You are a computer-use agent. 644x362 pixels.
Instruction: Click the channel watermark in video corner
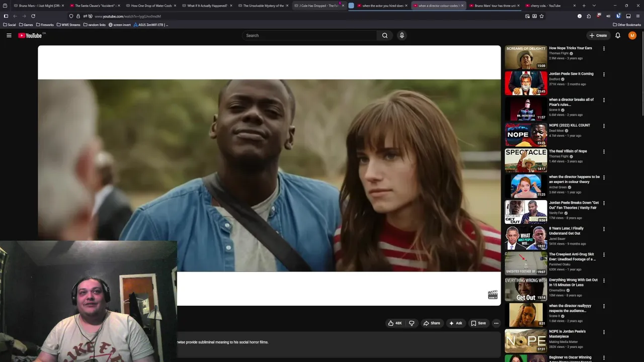coord(493,295)
